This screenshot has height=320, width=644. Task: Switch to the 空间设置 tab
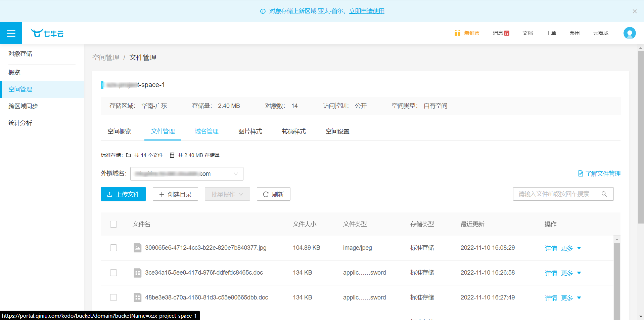click(x=337, y=131)
